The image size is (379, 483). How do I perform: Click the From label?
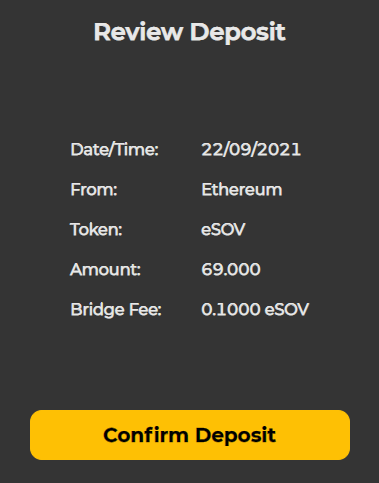click(x=94, y=190)
